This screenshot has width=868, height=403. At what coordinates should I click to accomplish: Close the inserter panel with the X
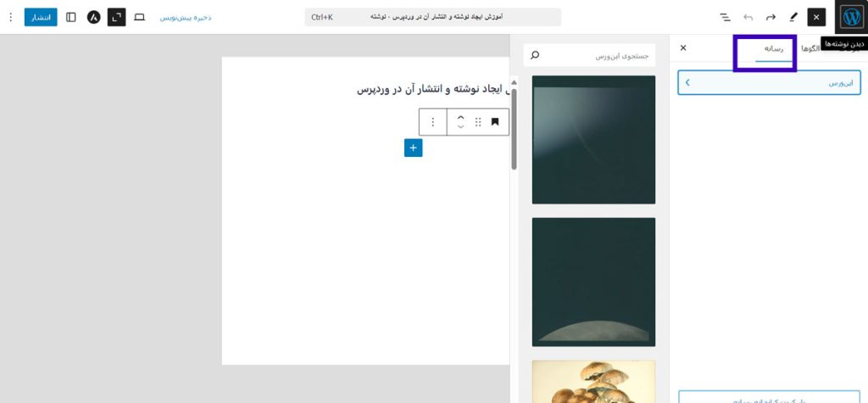[x=683, y=48]
